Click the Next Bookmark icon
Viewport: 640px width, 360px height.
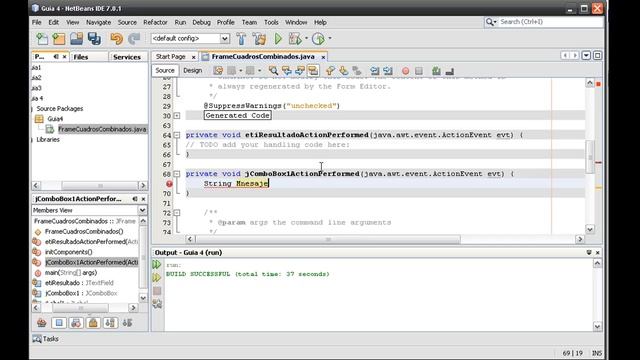click(343, 71)
